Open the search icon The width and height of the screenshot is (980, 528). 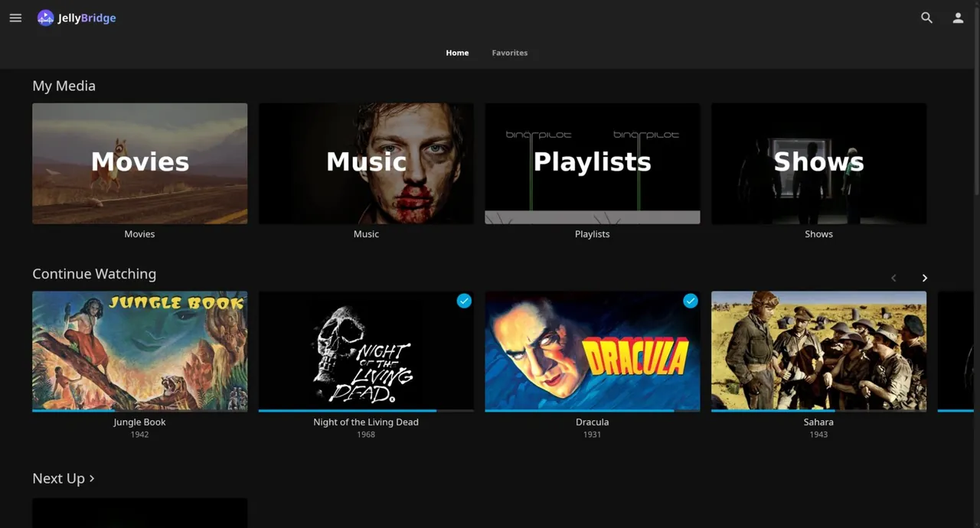tap(926, 18)
